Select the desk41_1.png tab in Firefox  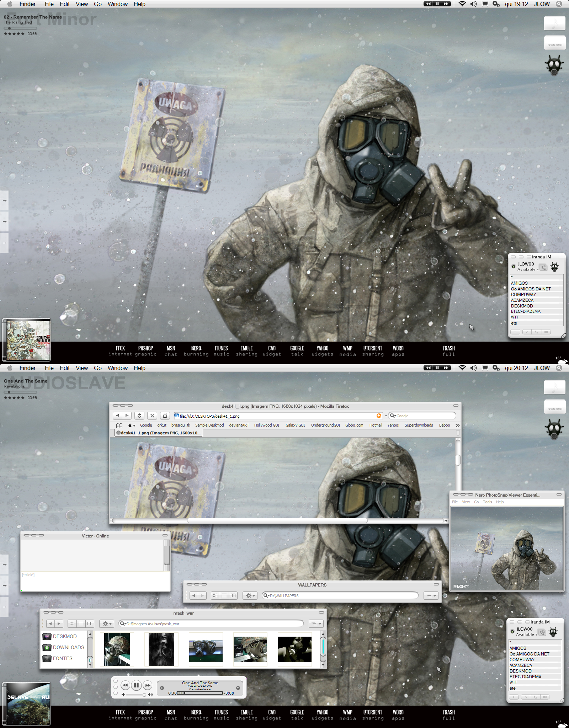coord(159,433)
